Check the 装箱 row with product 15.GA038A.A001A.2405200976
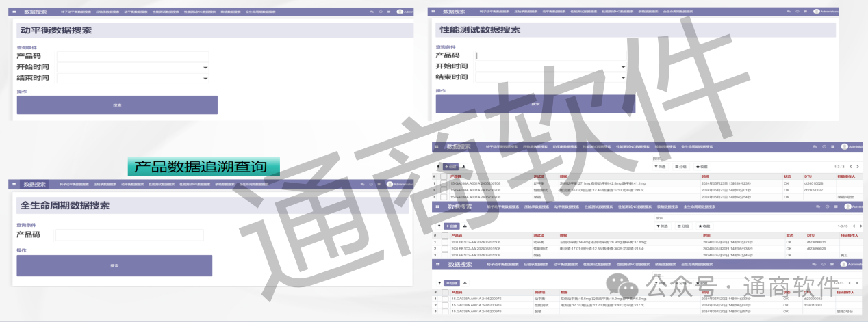This screenshot has height=322, width=868. [444, 311]
